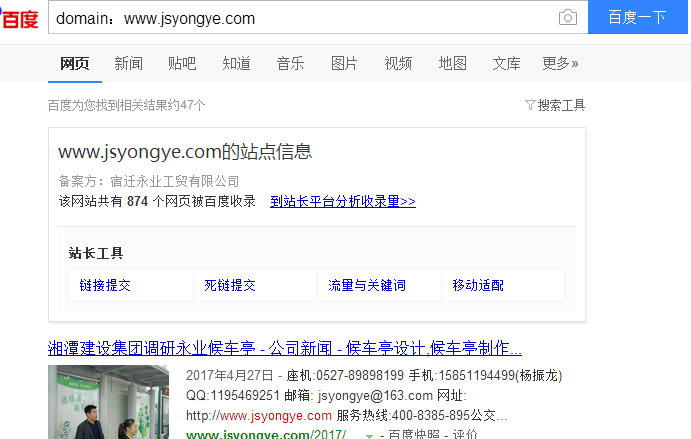Select the 图片 tab
The image size is (691, 439).
pos(344,63)
